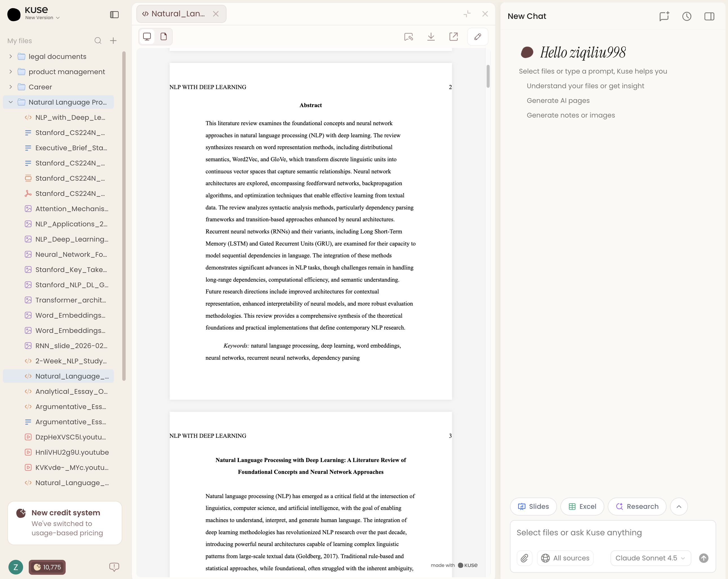
Task: Switch to page view mode
Action: [164, 36]
